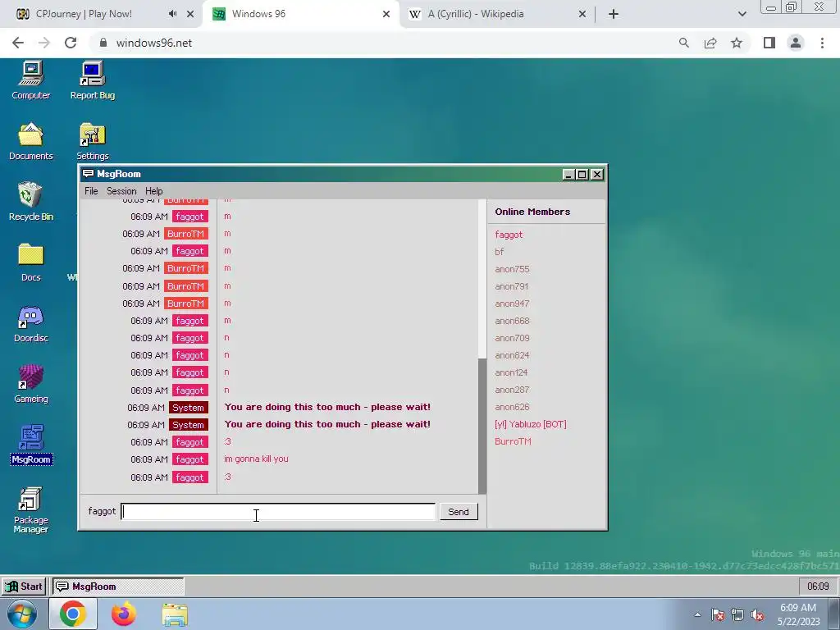Select anon124 in Online Members
This screenshot has width=840, height=630.
[x=512, y=372]
